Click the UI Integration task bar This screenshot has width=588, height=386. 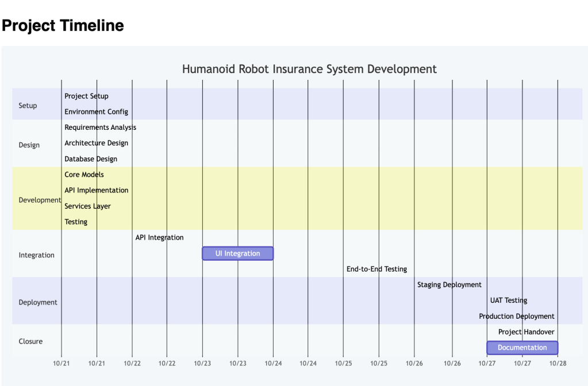click(x=237, y=253)
